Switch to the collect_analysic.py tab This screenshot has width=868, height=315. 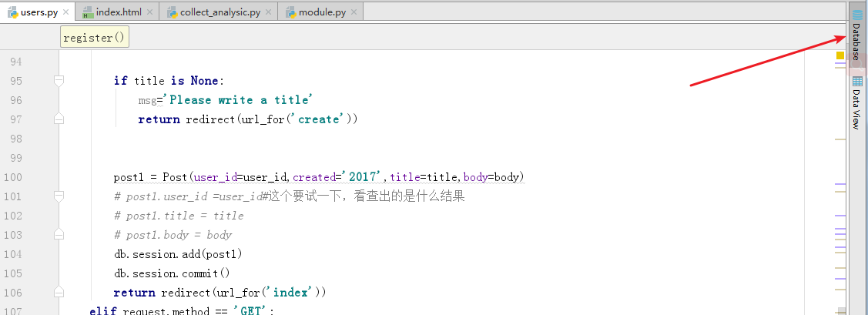coord(220,12)
